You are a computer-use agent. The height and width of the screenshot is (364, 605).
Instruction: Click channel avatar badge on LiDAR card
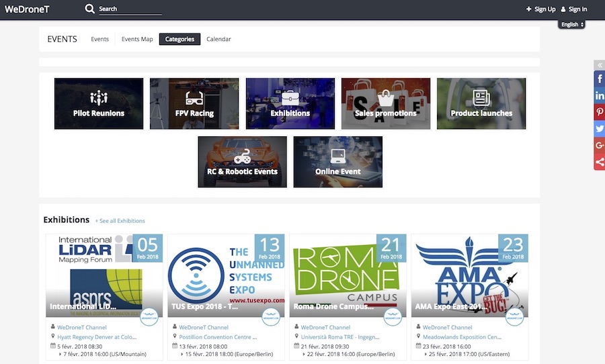click(149, 317)
